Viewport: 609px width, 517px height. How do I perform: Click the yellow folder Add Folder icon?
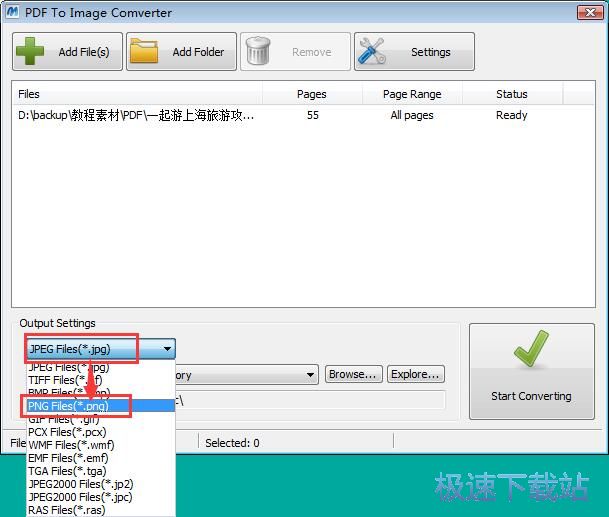144,51
